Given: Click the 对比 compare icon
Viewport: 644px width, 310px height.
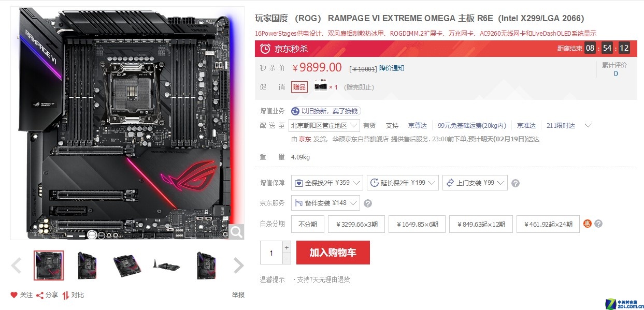Looking at the screenshot, I should [66, 295].
